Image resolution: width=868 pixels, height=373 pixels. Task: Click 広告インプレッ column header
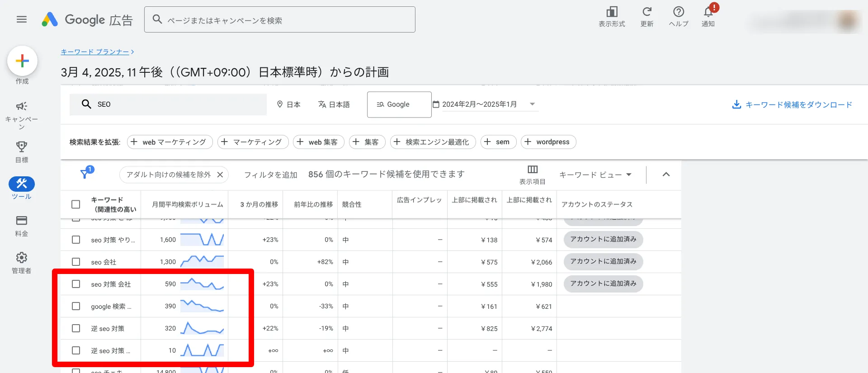point(419,200)
